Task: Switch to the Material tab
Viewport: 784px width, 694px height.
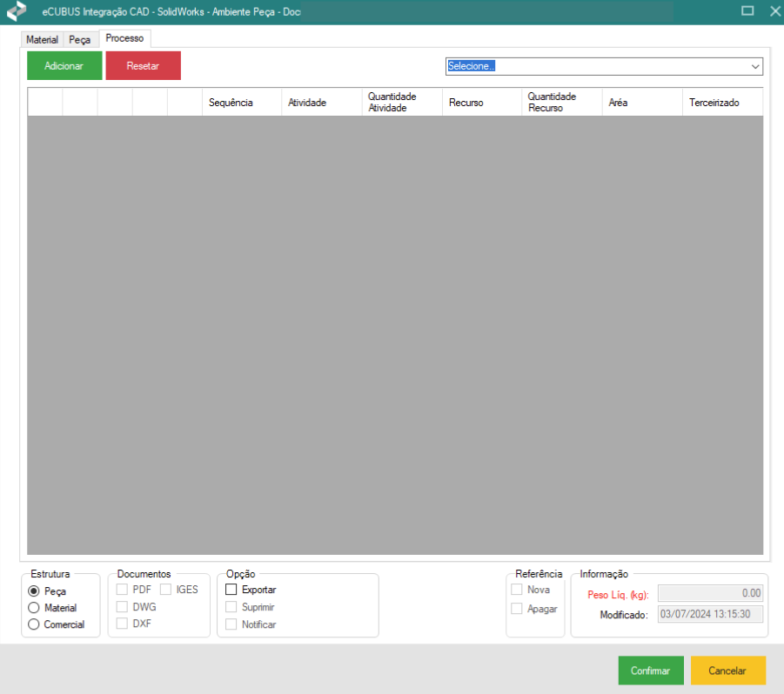Action: 42,40
